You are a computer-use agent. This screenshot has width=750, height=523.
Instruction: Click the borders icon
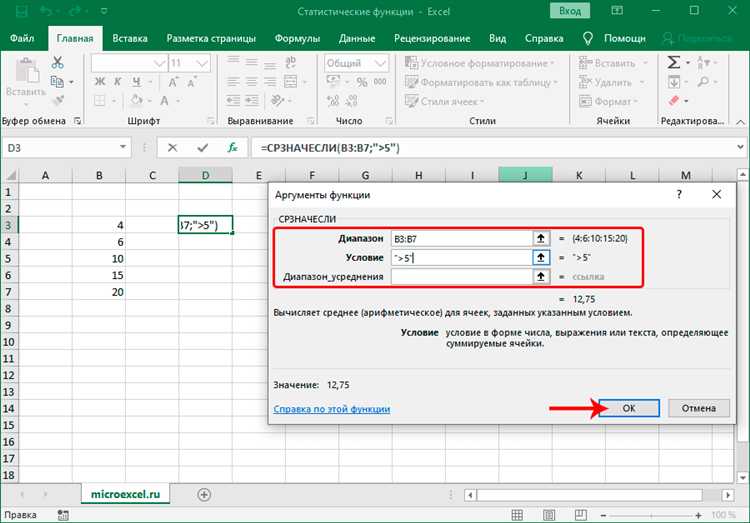point(99,100)
